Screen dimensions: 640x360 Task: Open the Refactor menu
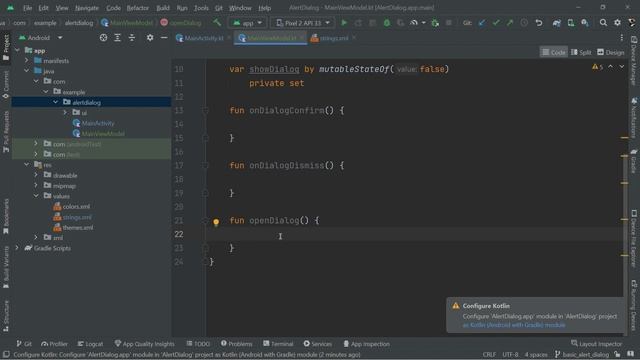pos(138,8)
